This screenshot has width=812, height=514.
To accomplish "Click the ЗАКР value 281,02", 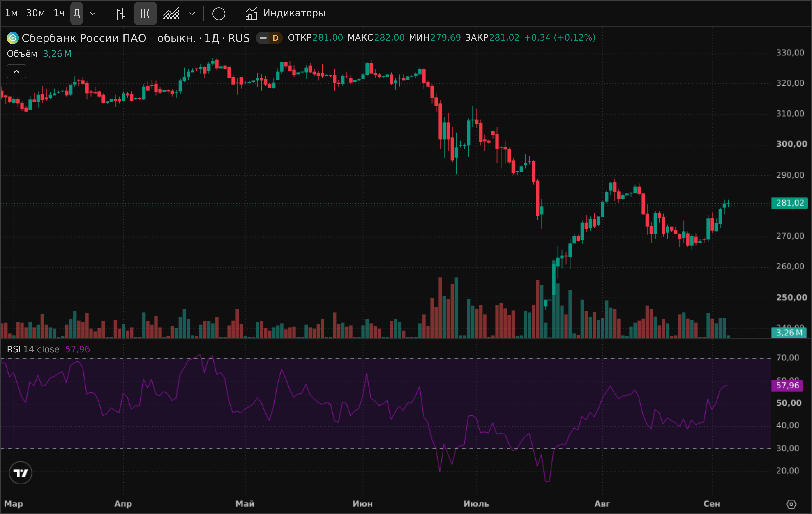I will pos(505,37).
